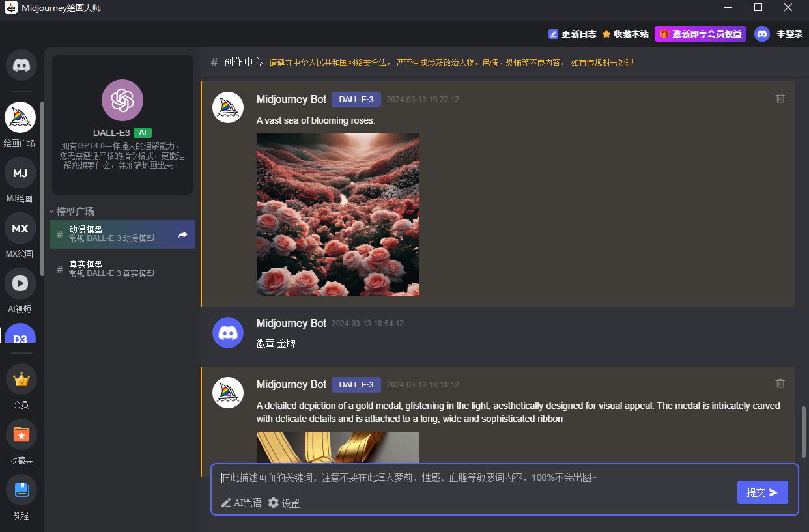The width and height of the screenshot is (809, 532).
Task: Open 会员 via the crown icon
Action: tap(20, 379)
